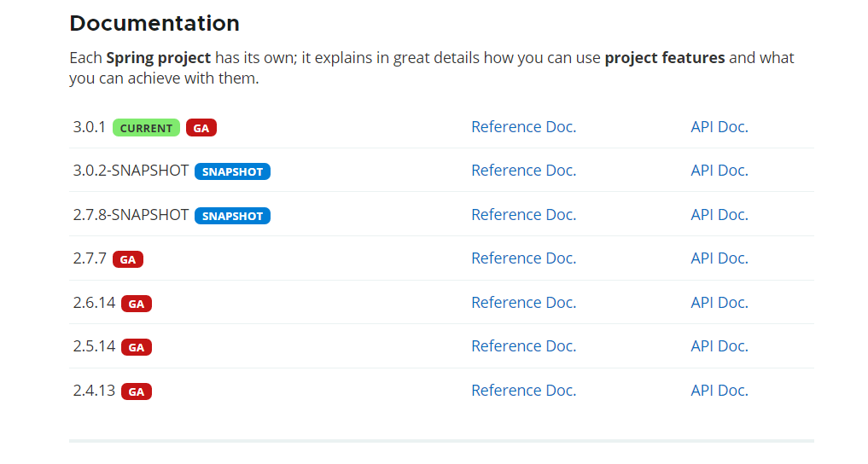Click the GA badge next to 2.7.7
The height and width of the screenshot is (464, 868).
[x=128, y=259]
